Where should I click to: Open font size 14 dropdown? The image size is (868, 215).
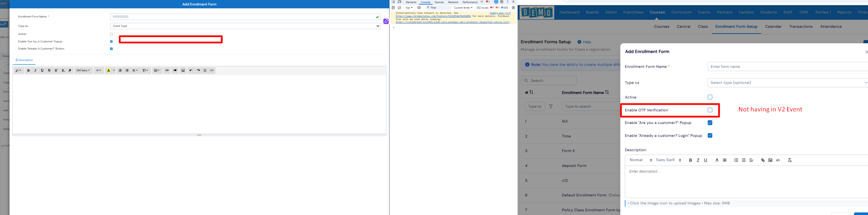98,70
